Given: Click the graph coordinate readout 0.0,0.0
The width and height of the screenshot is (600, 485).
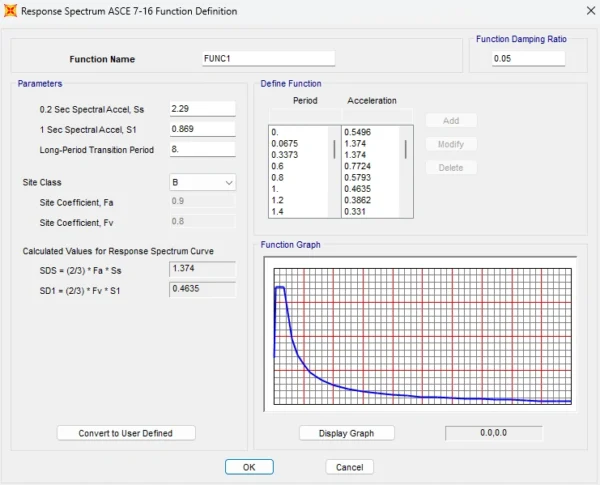Looking at the screenshot, I should click(494, 433).
